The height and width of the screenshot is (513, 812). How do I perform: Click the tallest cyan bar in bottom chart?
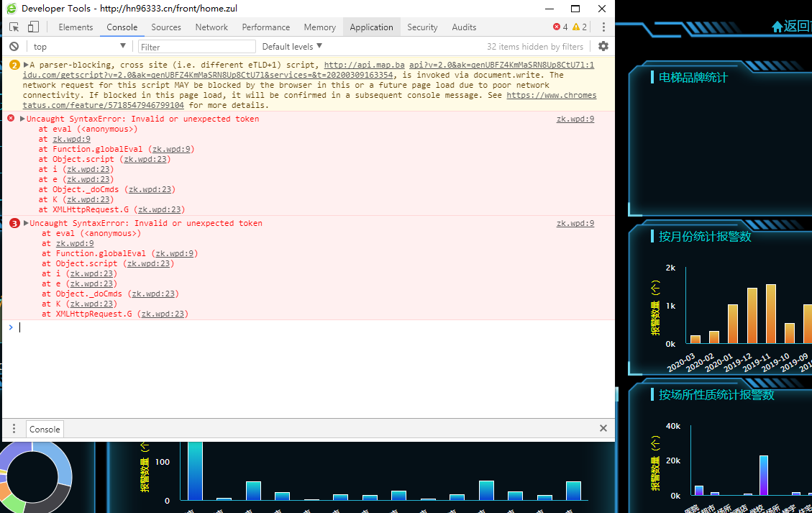(195, 471)
